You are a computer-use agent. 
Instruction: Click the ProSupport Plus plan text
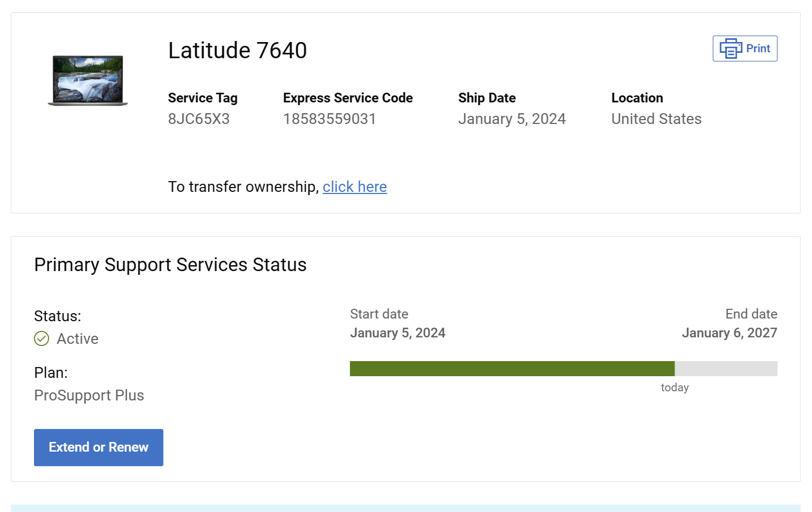tap(89, 396)
